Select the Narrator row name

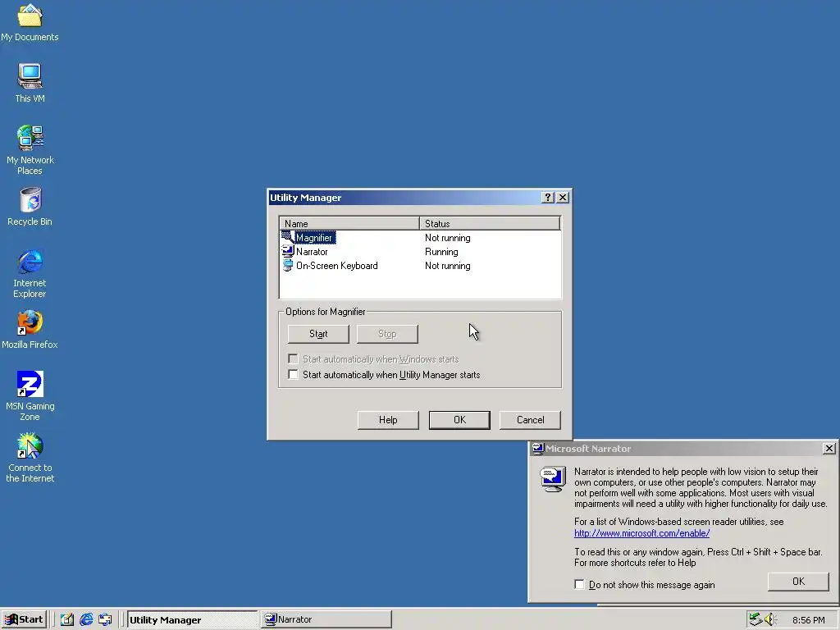[312, 252]
